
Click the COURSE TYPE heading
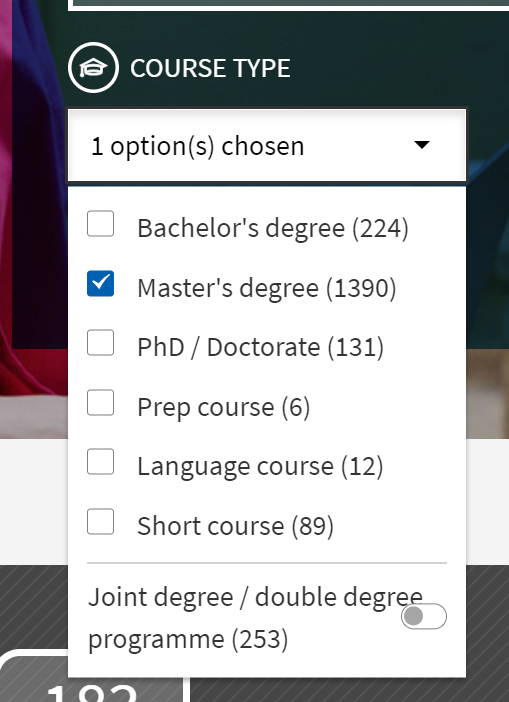point(210,68)
